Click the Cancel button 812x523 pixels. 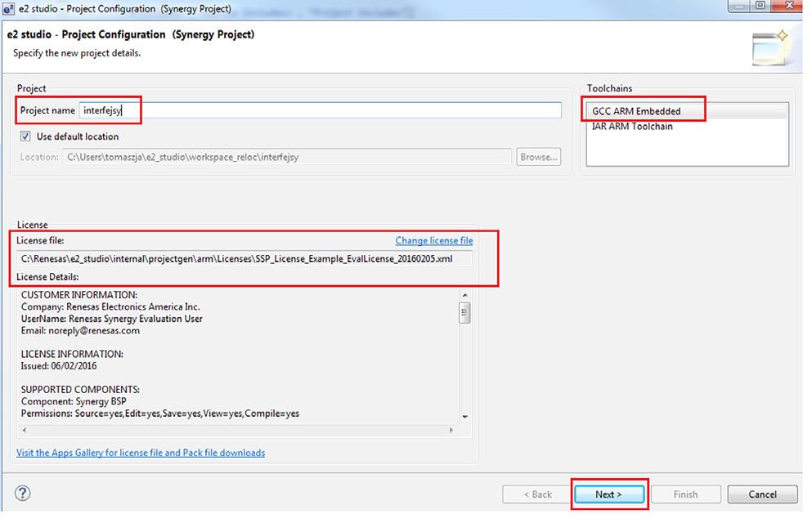click(x=762, y=494)
